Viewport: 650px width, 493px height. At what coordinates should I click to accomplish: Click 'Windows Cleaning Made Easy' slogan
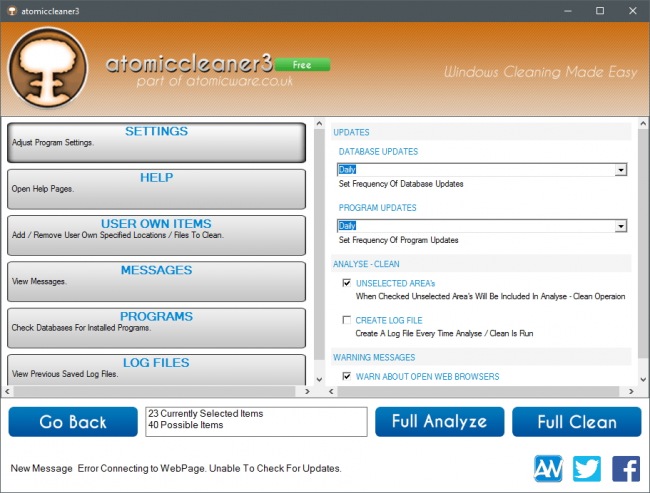pos(541,72)
